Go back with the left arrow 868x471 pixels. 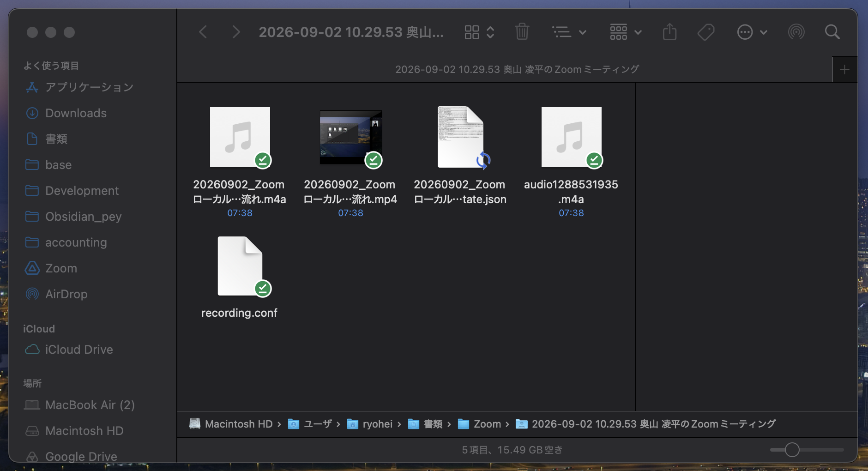(x=203, y=32)
